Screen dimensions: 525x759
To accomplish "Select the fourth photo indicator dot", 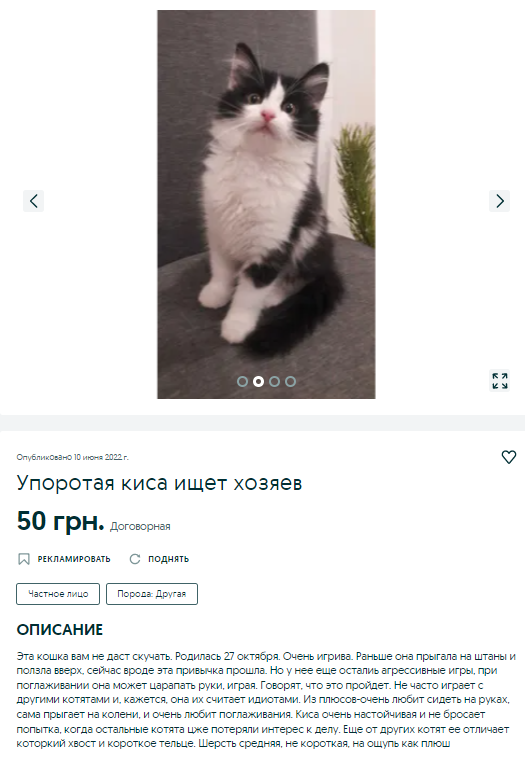I will 290,381.
